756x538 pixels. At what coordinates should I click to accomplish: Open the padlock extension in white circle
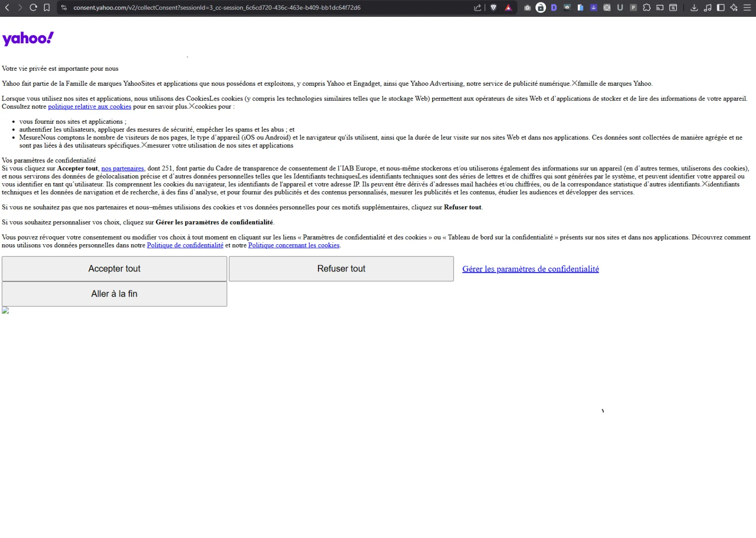(541, 8)
